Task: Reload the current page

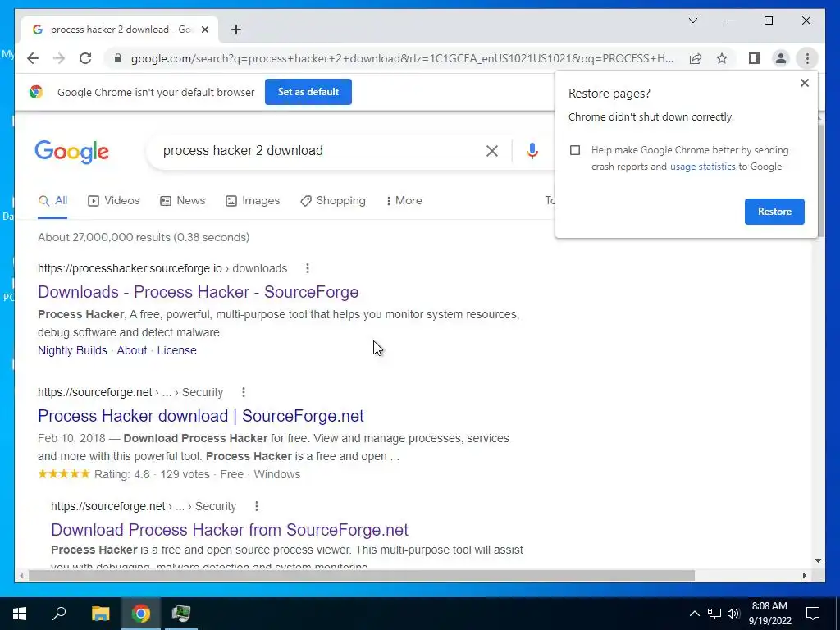Action: [85, 58]
